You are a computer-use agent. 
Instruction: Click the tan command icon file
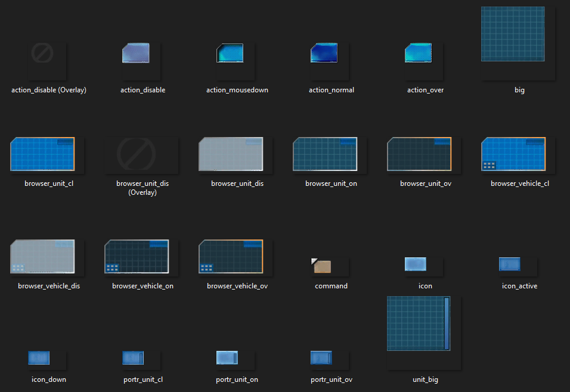(x=322, y=266)
